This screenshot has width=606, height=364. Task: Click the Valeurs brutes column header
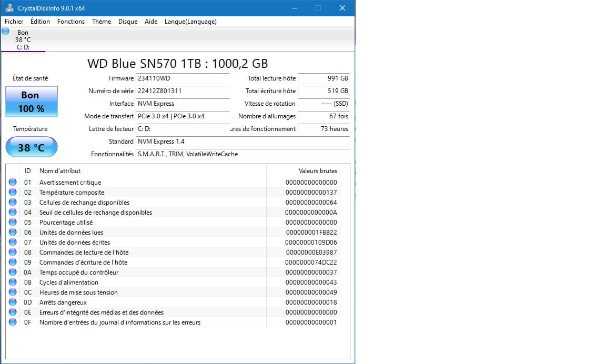tap(304, 171)
